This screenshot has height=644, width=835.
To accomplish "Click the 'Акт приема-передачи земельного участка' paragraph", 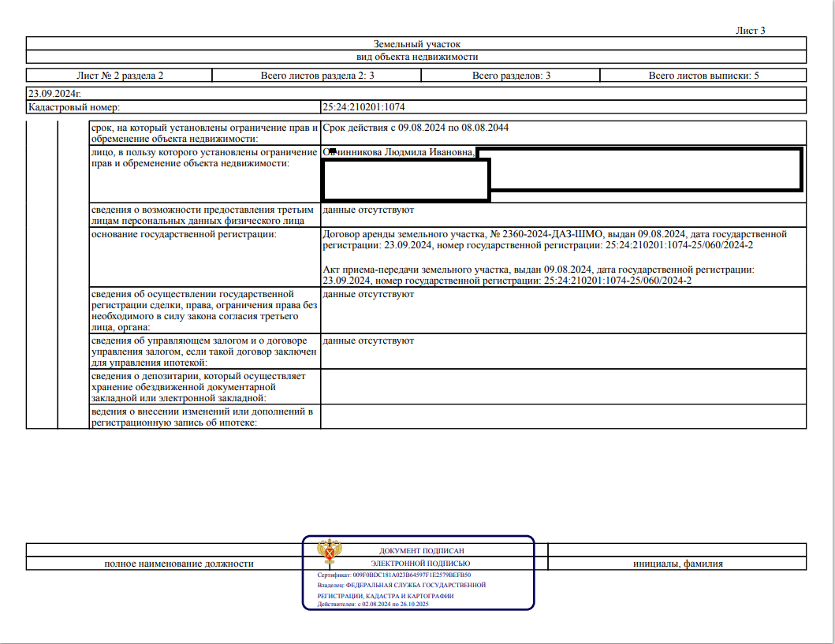I will pyautogui.click(x=539, y=275).
